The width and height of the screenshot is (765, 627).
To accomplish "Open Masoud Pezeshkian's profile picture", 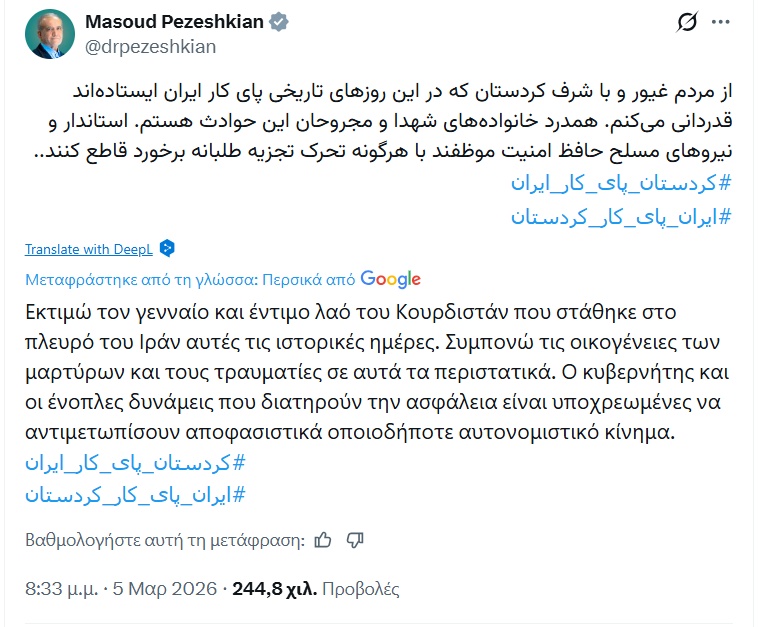I will point(48,33).
